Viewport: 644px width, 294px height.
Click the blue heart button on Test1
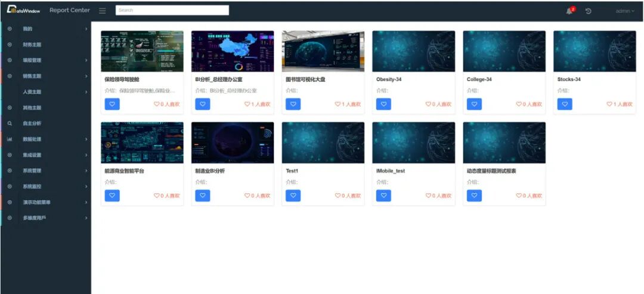click(x=293, y=196)
